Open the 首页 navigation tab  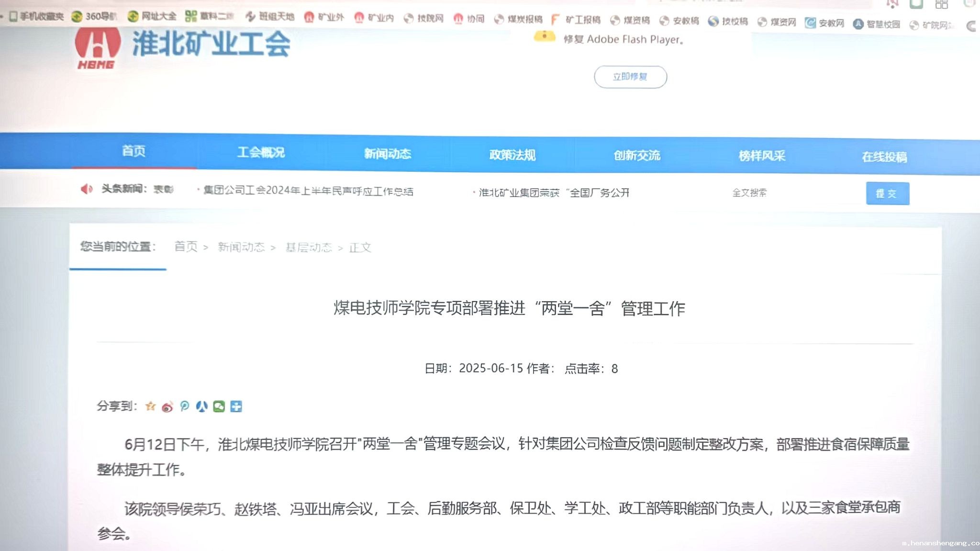click(134, 151)
